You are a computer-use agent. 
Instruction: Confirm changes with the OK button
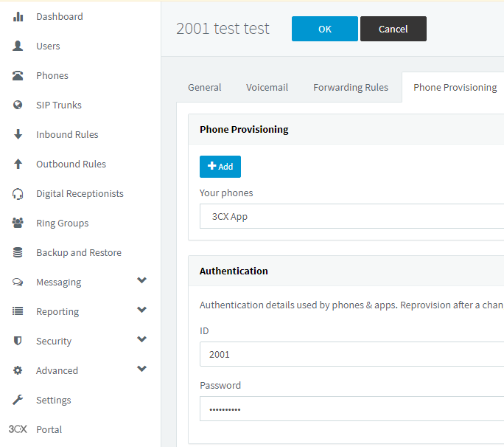(x=325, y=29)
